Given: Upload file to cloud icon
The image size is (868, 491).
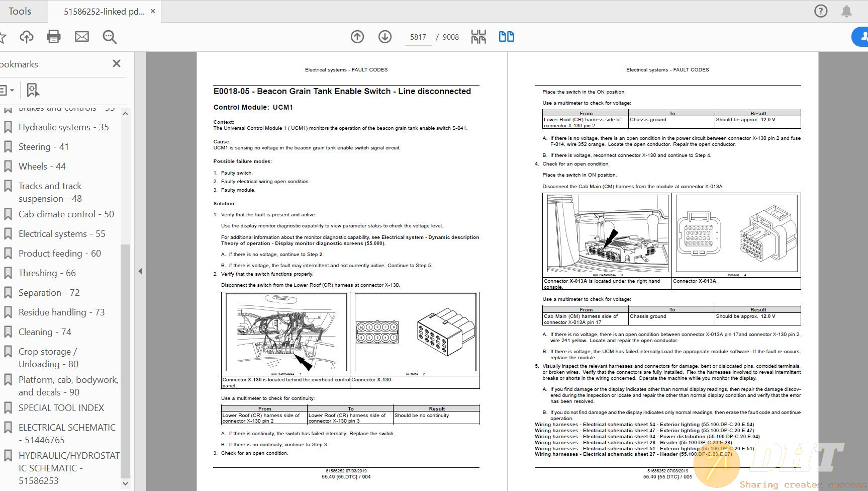Looking at the screenshot, I should coord(26,37).
